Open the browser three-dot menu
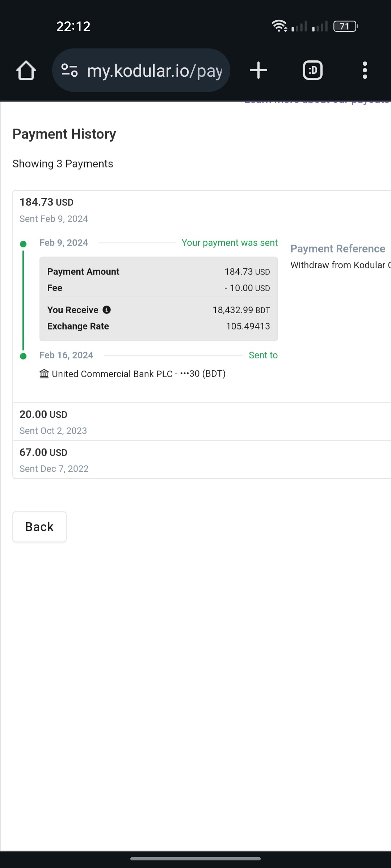391x868 pixels. pos(365,70)
